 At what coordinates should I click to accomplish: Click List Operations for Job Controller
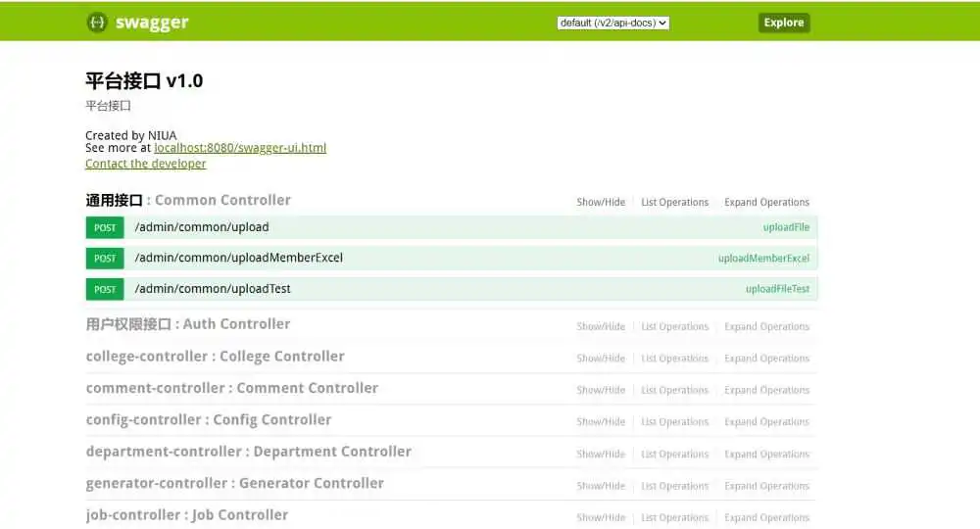(x=675, y=518)
